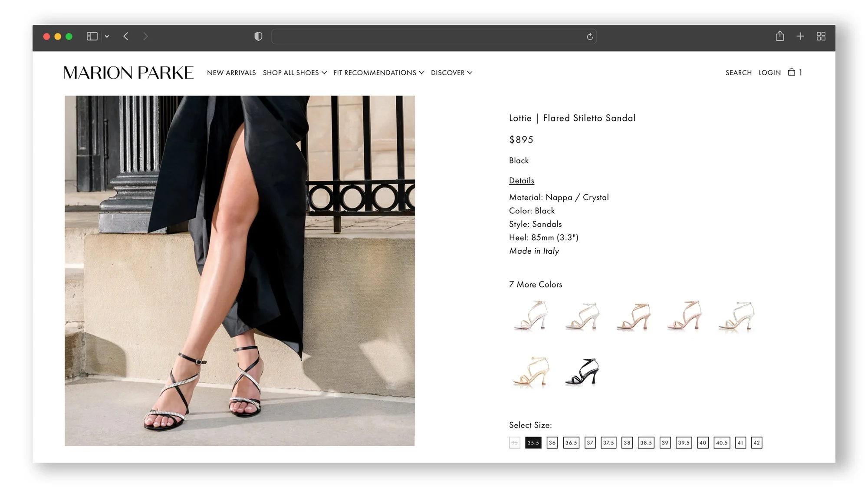This screenshot has width=868, height=500.
Task: Pick size 42
Action: pos(756,443)
